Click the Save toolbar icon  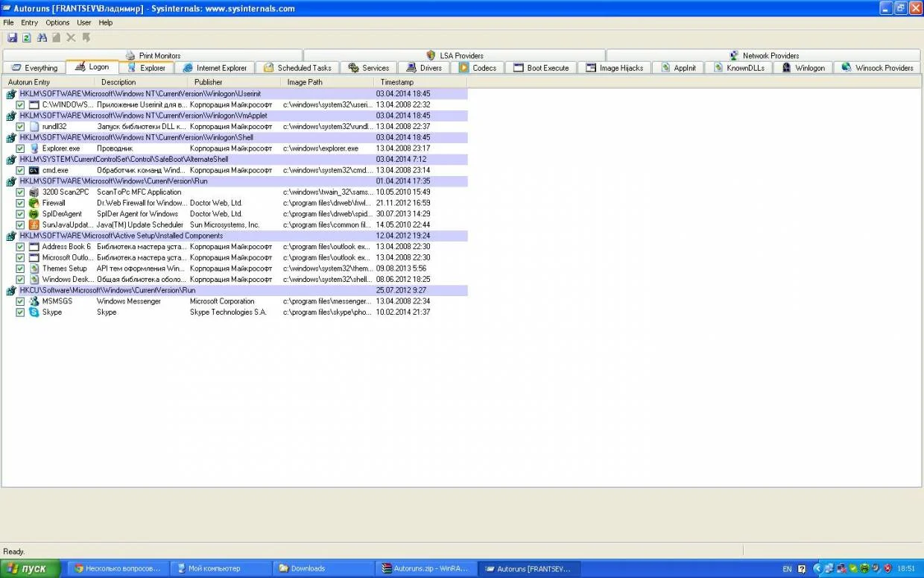12,37
